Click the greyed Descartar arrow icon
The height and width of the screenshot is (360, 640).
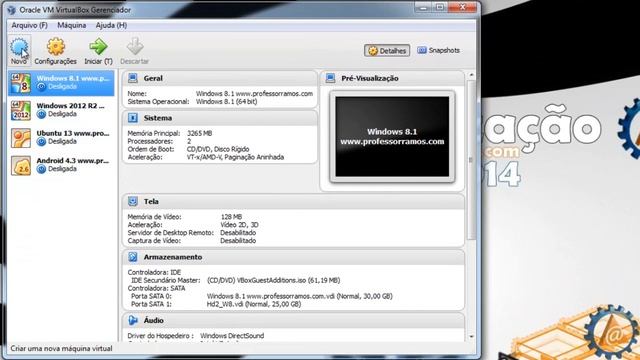tap(135, 47)
